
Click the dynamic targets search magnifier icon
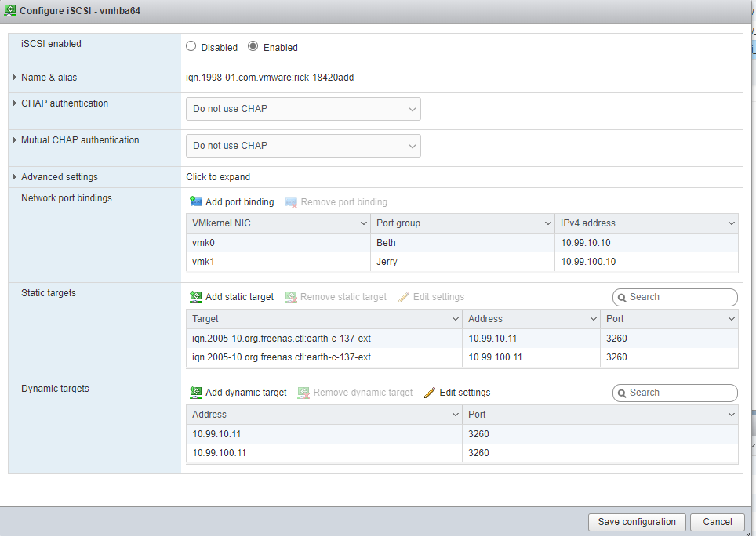click(x=622, y=393)
